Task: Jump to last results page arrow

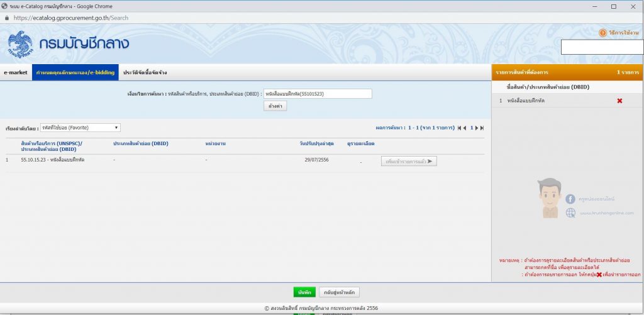Action: [x=482, y=128]
